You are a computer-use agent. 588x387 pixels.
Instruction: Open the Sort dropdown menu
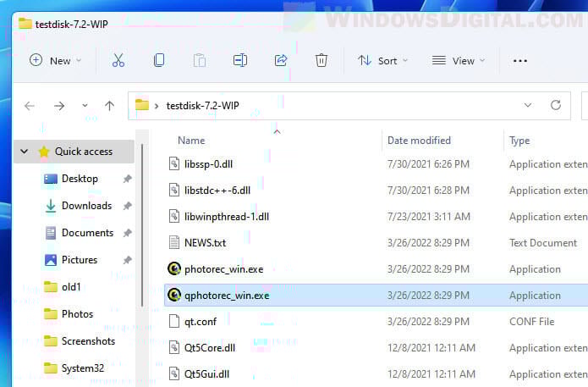pyautogui.click(x=382, y=60)
